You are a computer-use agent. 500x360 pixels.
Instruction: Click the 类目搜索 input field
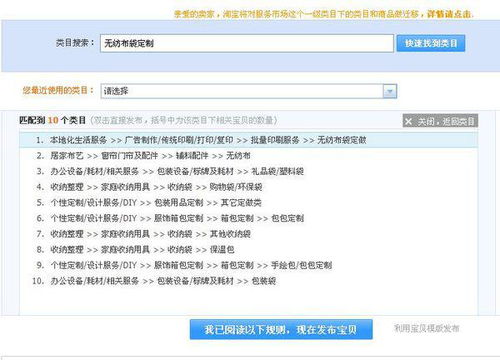247,43
